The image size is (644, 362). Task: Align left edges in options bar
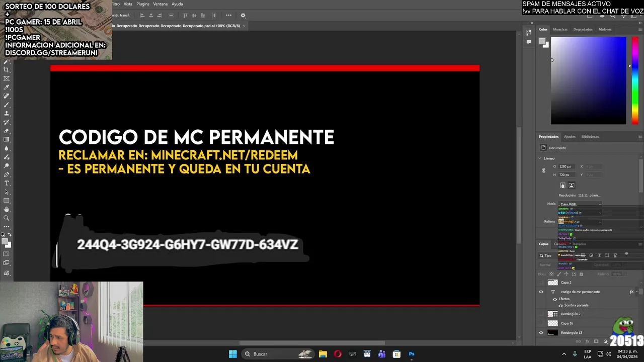[142, 15]
